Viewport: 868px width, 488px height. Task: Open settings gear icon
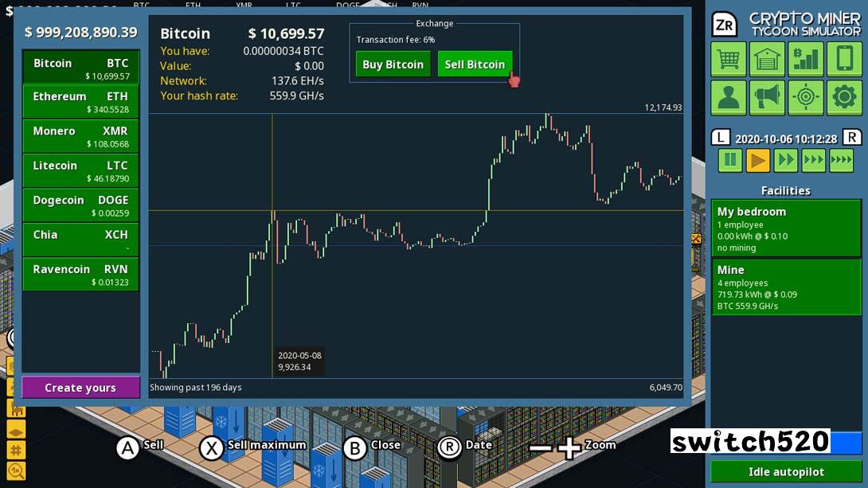844,97
